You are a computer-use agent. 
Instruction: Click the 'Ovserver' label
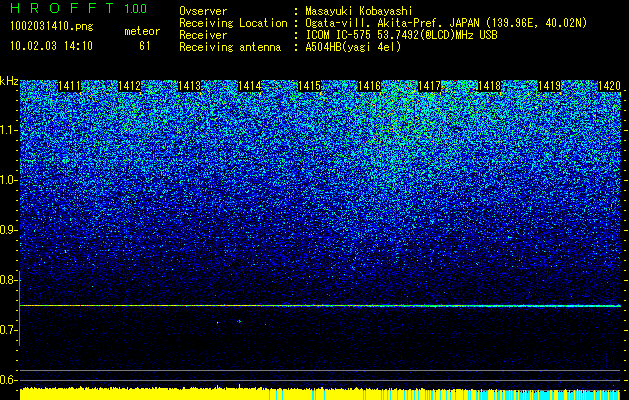coord(203,11)
